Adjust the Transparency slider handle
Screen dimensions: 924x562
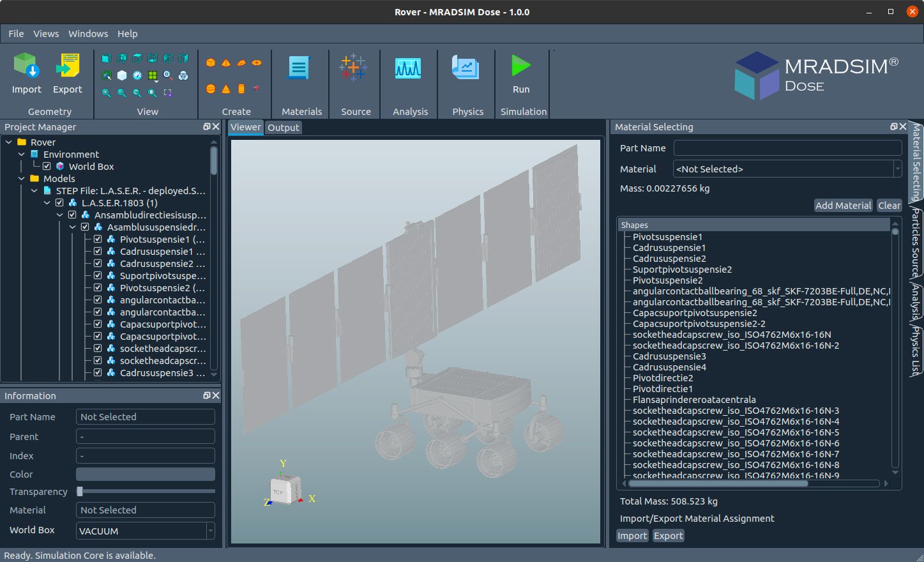tap(80, 492)
